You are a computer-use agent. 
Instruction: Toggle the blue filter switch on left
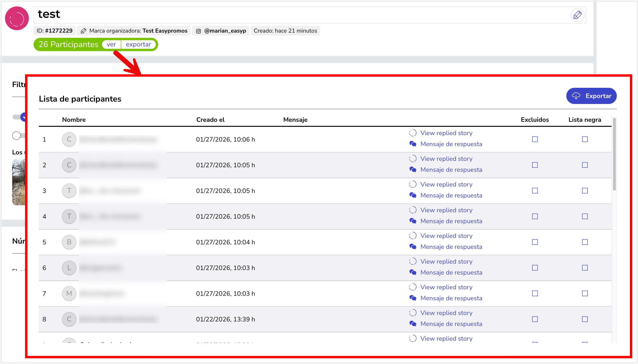point(20,117)
